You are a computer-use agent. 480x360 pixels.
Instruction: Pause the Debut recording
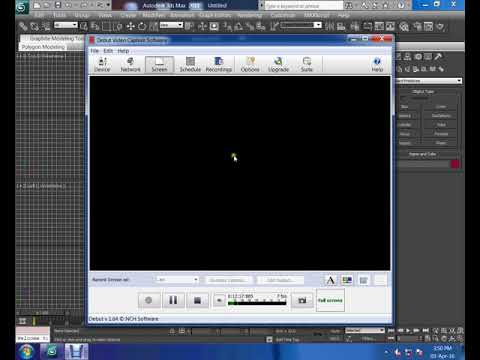point(173,300)
